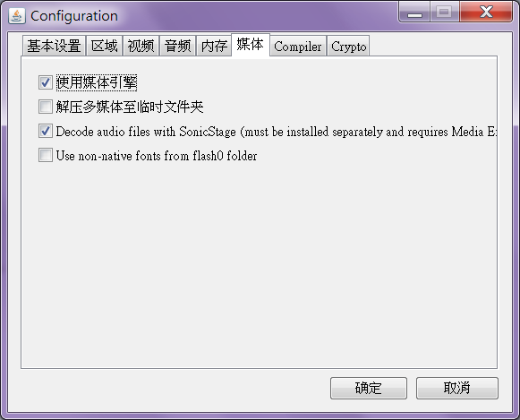Enable 解压多媒体至临时文件夹 checkbox
520x420 pixels.
46,107
